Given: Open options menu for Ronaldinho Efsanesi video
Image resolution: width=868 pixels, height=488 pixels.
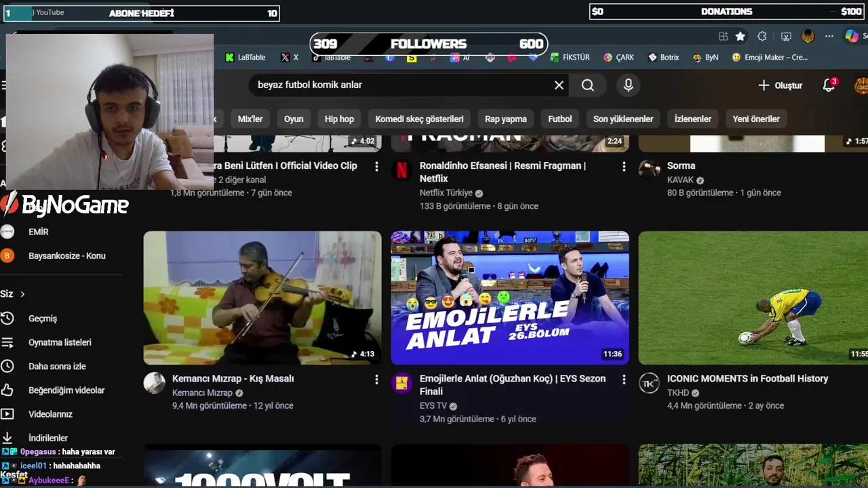Looking at the screenshot, I should tap(624, 167).
